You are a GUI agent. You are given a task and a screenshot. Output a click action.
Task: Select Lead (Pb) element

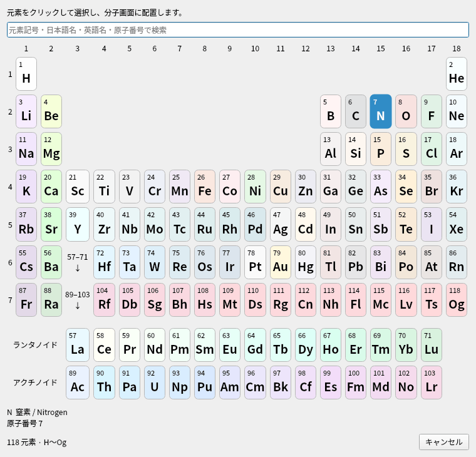[356, 262]
